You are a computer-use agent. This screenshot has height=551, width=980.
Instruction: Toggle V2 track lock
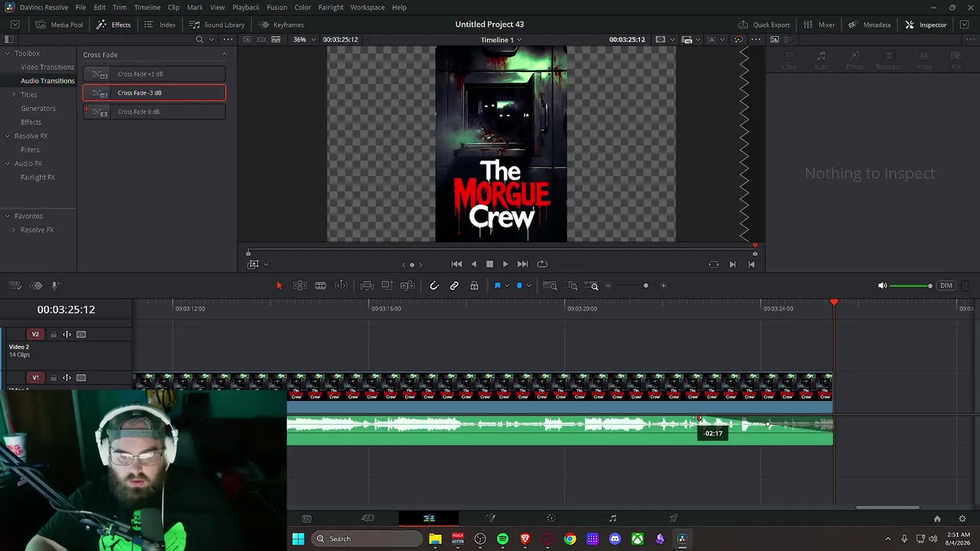[x=53, y=334]
